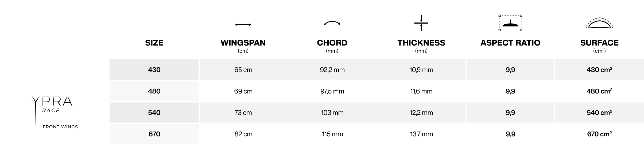Click the 82 cm wingspan cell
Image resolution: width=644 pixels, height=150 pixels.
pyautogui.click(x=243, y=134)
